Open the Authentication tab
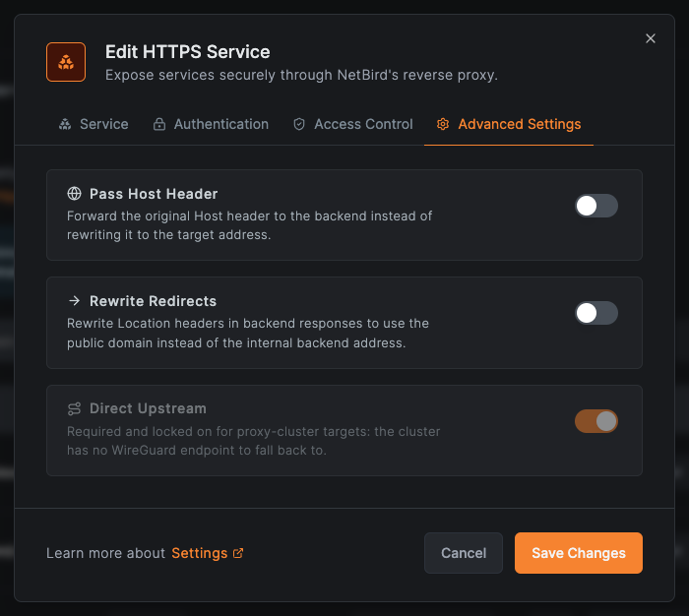The width and height of the screenshot is (689, 616). (x=211, y=124)
